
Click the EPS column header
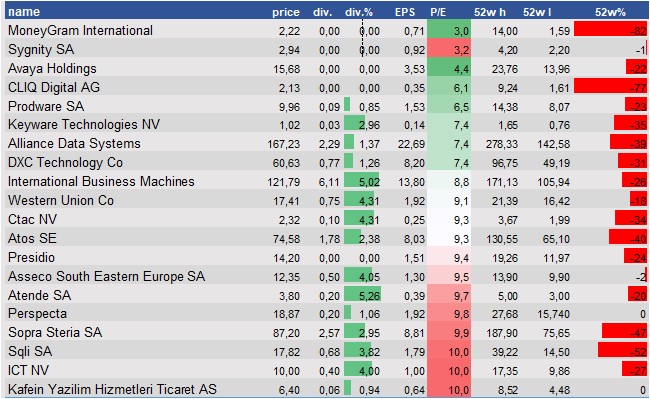tap(405, 12)
